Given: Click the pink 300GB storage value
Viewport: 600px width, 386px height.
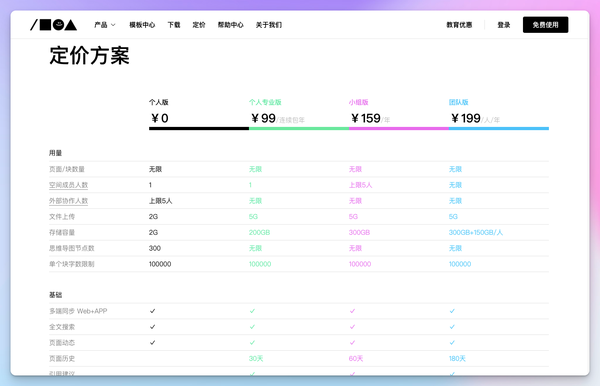Looking at the screenshot, I should 359,233.
